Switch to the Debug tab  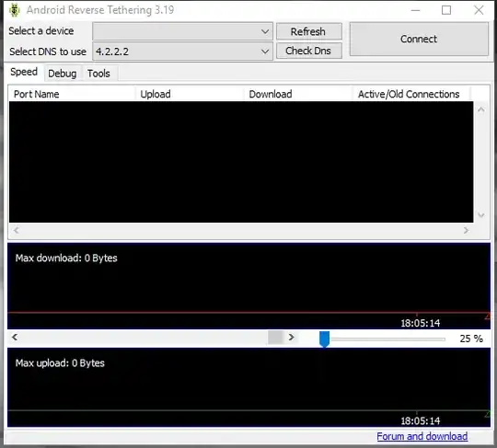tap(63, 74)
